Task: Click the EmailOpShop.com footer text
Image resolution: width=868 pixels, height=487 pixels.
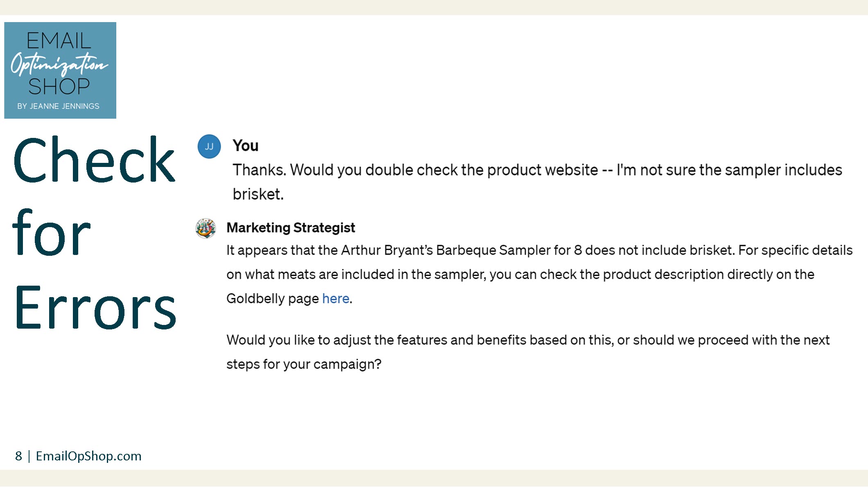Action: pyautogui.click(x=88, y=456)
